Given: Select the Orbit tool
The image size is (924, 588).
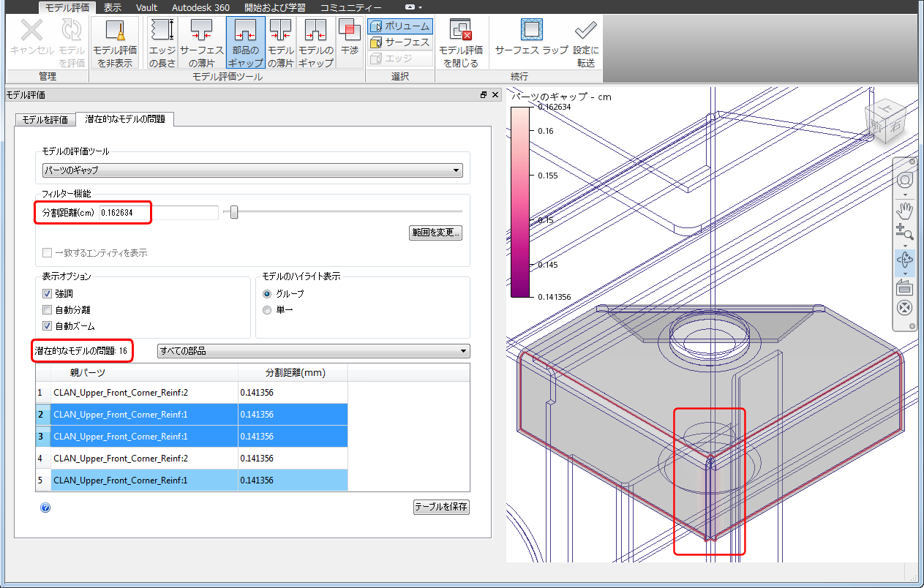Looking at the screenshot, I should (x=904, y=260).
